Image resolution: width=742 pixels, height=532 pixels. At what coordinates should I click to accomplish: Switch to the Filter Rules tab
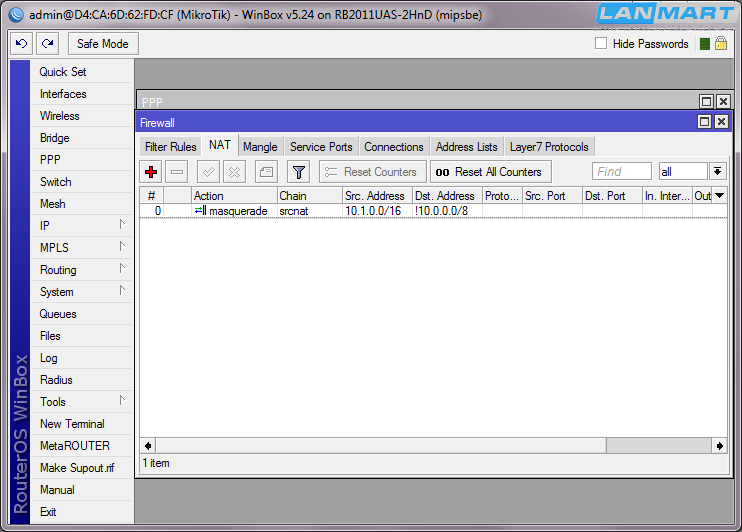coord(170,147)
